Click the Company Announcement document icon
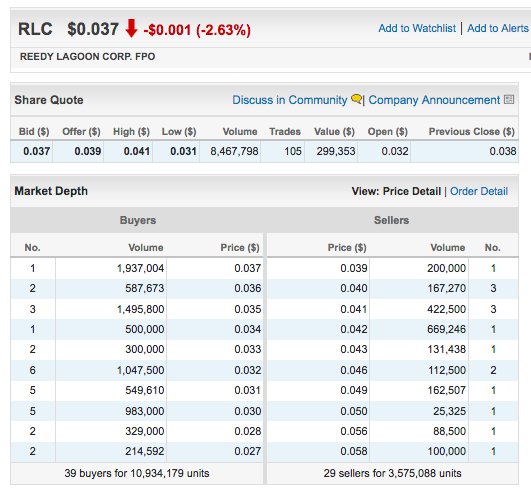The height and width of the screenshot is (500, 531). pyautogui.click(x=509, y=100)
